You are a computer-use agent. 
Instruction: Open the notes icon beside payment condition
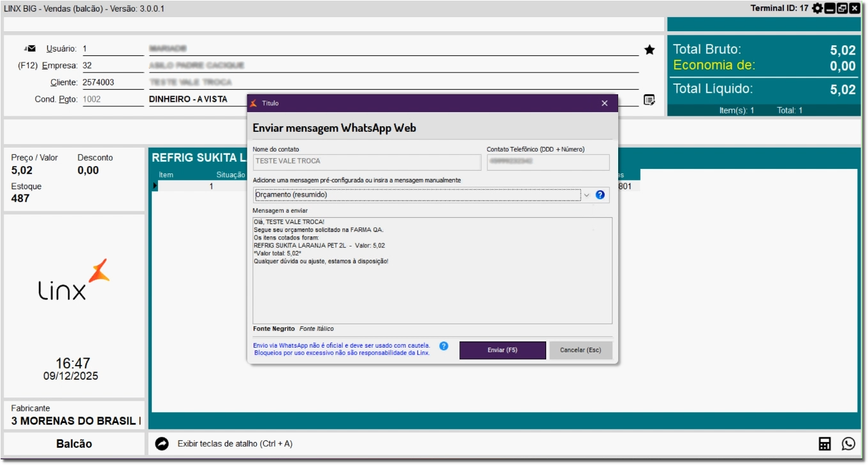(x=649, y=99)
